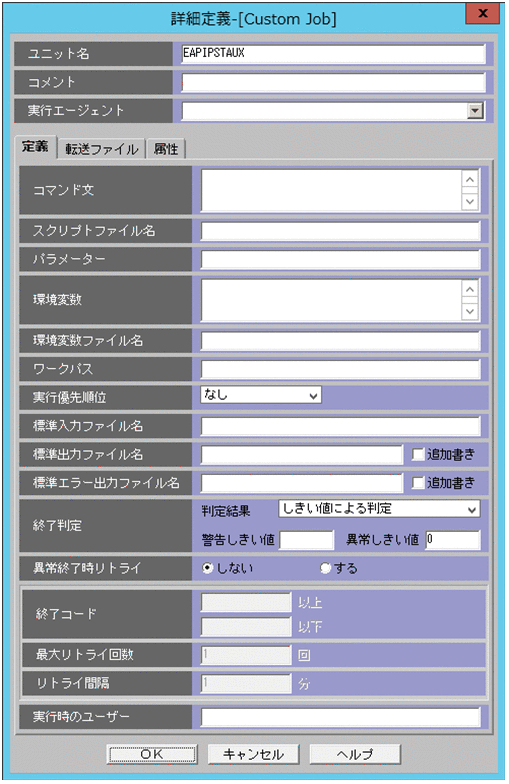Viewport: 509px width, 784px height.
Task: Click the スクリプトファイル名 input field
Action: (x=340, y=231)
